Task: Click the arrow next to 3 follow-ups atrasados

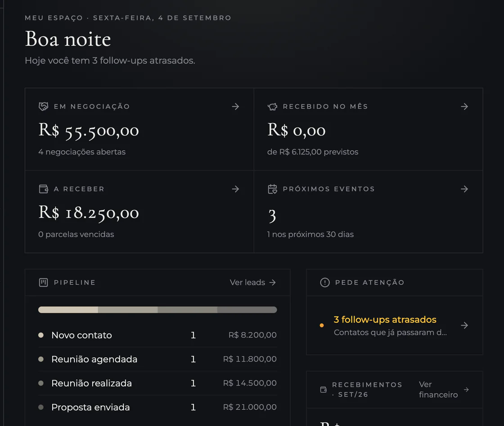Action: coord(464,326)
